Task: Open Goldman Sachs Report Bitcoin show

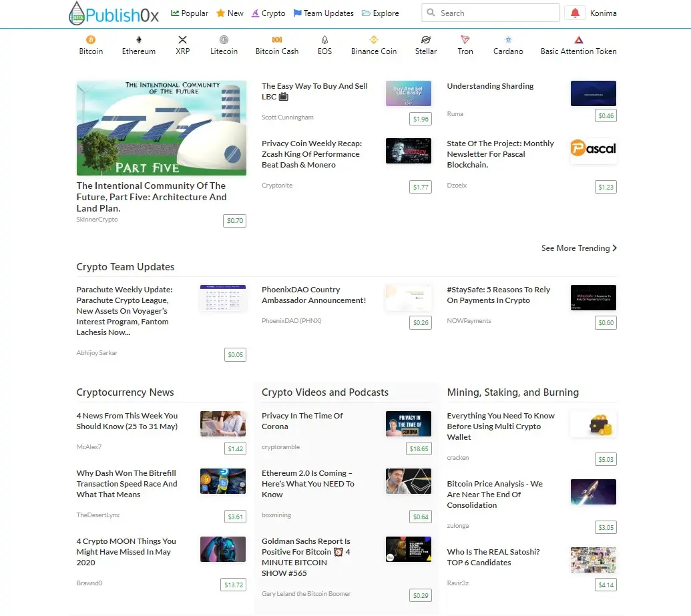Action: (306, 557)
